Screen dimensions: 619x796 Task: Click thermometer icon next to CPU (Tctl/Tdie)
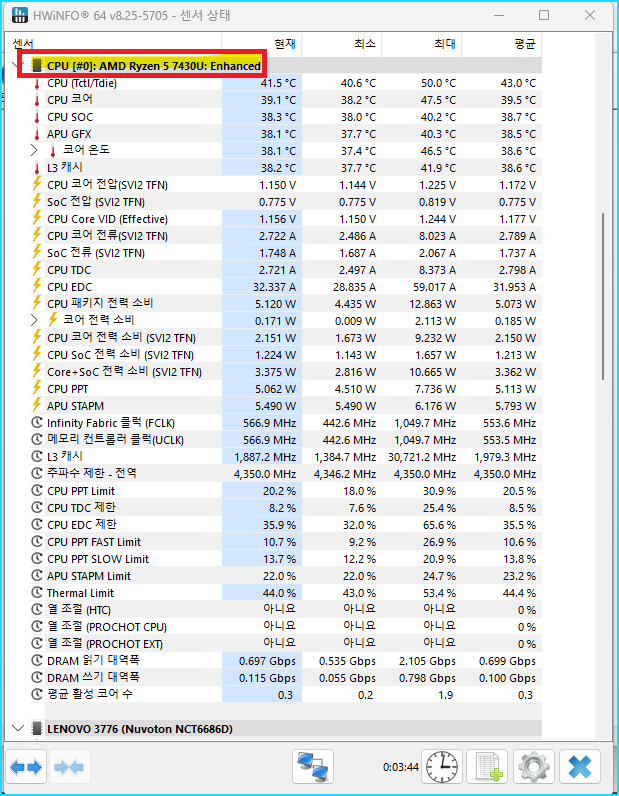(37, 83)
